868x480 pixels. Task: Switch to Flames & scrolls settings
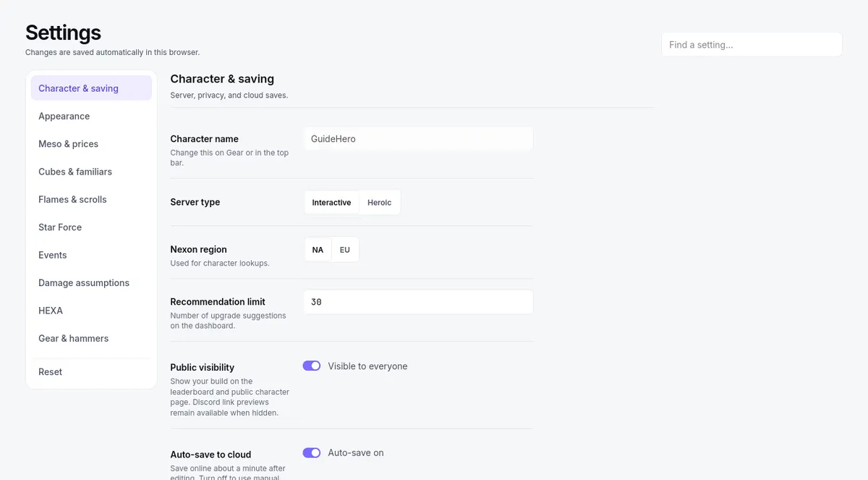pyautogui.click(x=91, y=199)
